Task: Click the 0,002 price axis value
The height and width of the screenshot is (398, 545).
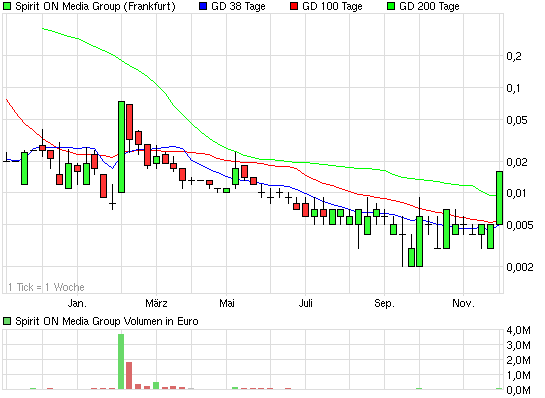Action: [x=520, y=267]
